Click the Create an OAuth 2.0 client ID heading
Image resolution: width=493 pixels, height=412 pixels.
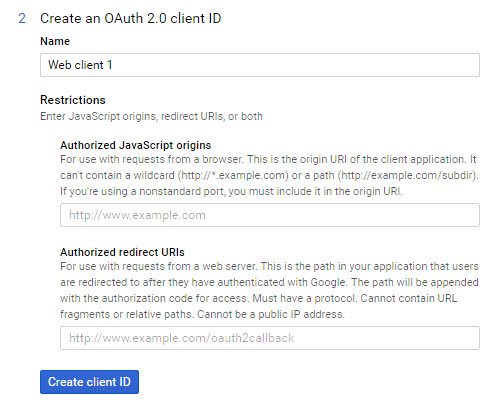131,18
